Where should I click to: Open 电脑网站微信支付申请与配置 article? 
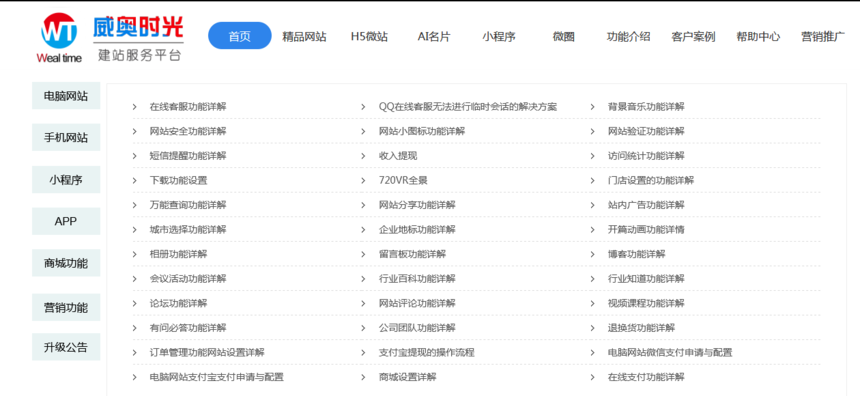[670, 352]
